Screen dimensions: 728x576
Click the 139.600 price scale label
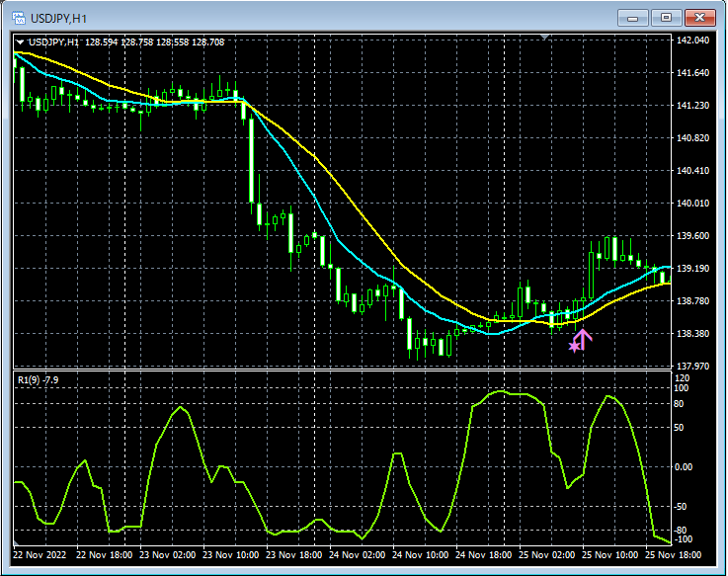(x=692, y=236)
